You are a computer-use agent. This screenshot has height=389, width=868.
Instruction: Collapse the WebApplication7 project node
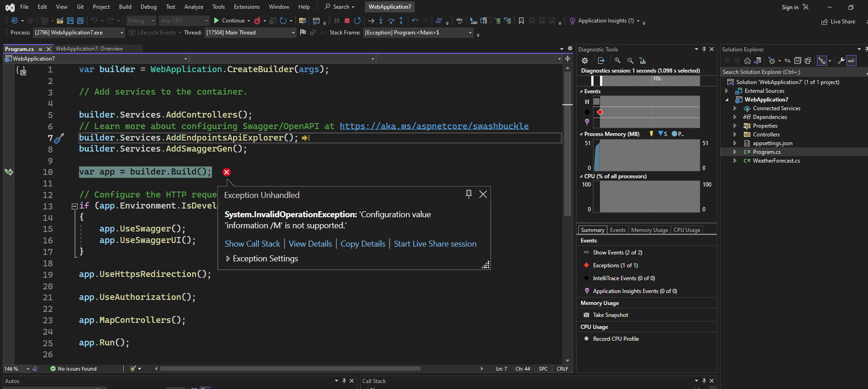click(x=727, y=100)
